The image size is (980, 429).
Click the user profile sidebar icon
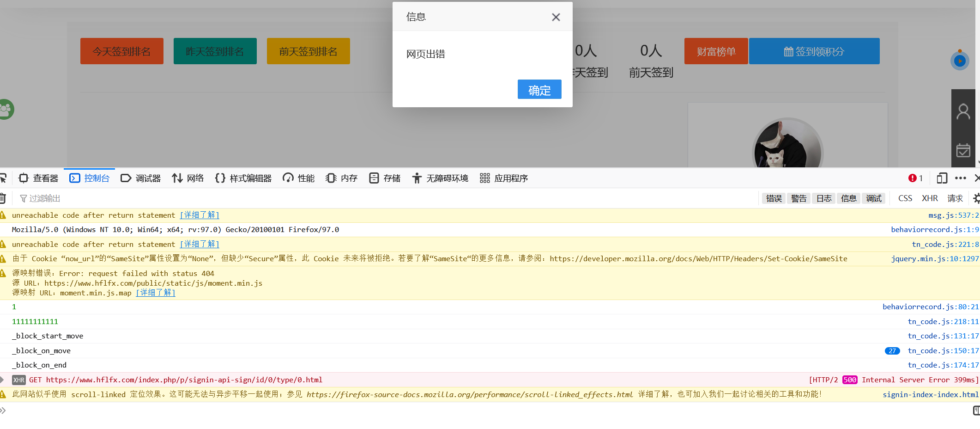pos(963,111)
